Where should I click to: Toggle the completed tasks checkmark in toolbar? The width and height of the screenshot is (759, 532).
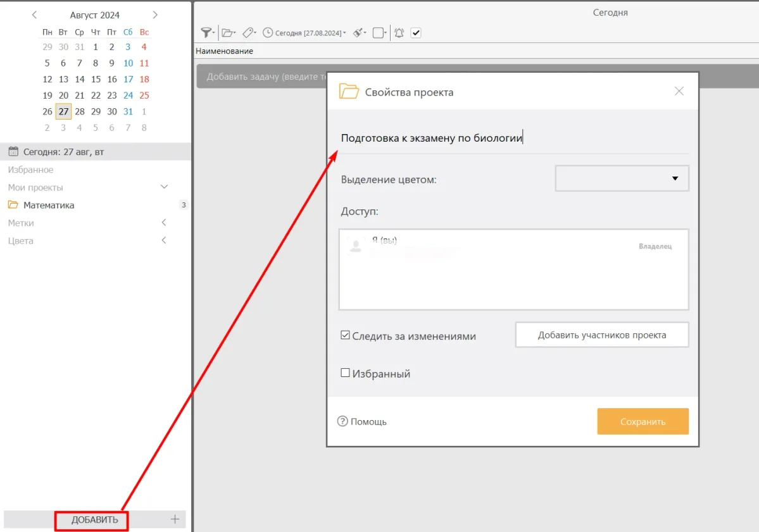coord(416,33)
